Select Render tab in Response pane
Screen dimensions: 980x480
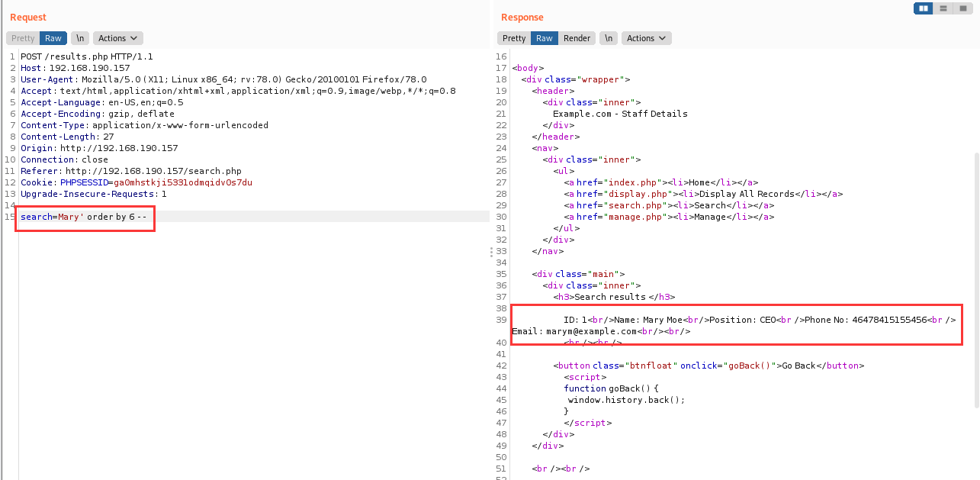click(x=577, y=38)
